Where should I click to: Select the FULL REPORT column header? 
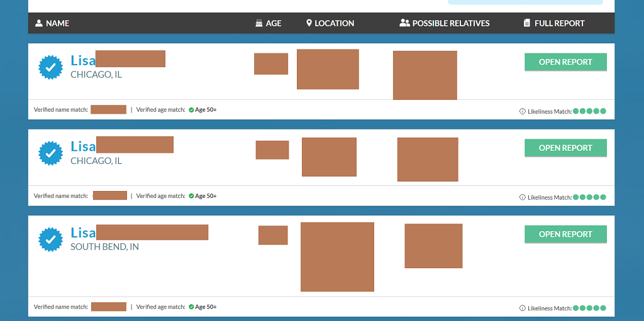click(559, 23)
